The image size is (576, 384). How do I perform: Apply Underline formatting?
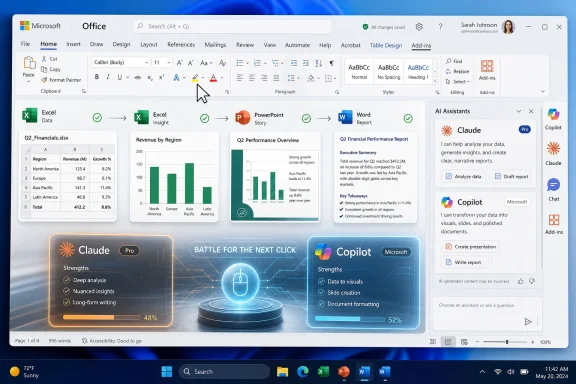[x=119, y=77]
